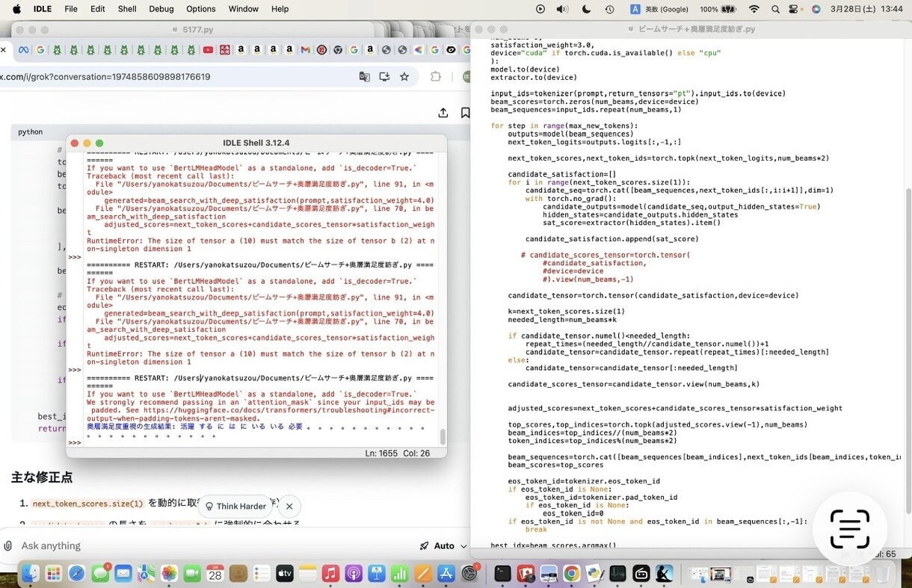Open the Shell menu in the menu bar
The image size is (912, 588).
tap(126, 9)
